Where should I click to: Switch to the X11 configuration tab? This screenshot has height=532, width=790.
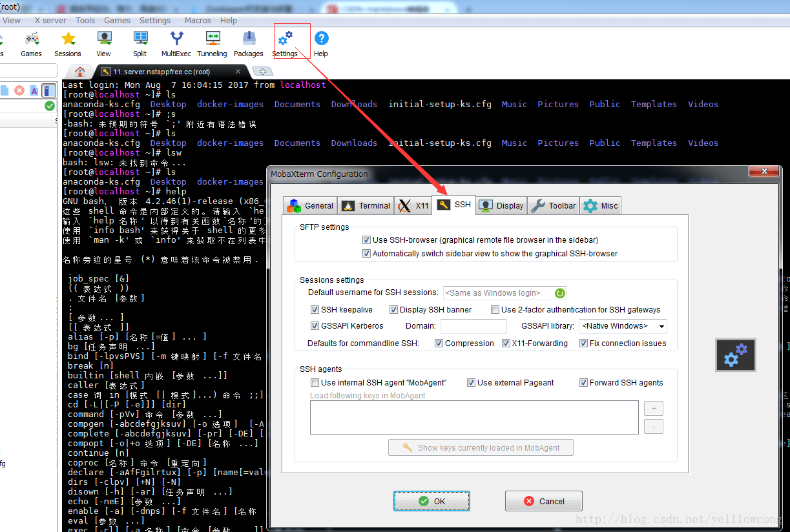point(413,206)
